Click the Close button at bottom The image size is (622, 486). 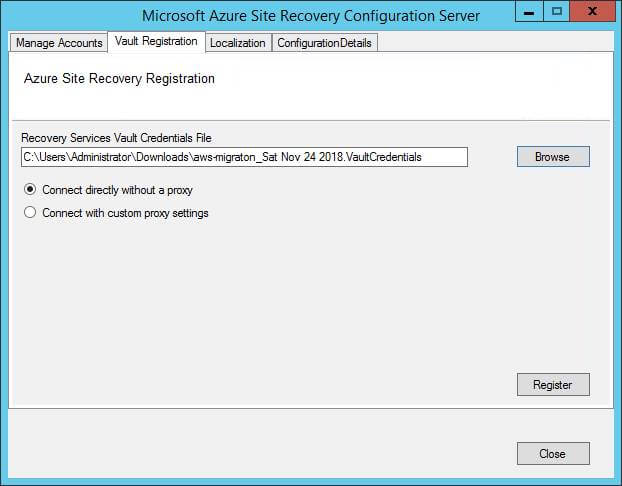click(553, 453)
